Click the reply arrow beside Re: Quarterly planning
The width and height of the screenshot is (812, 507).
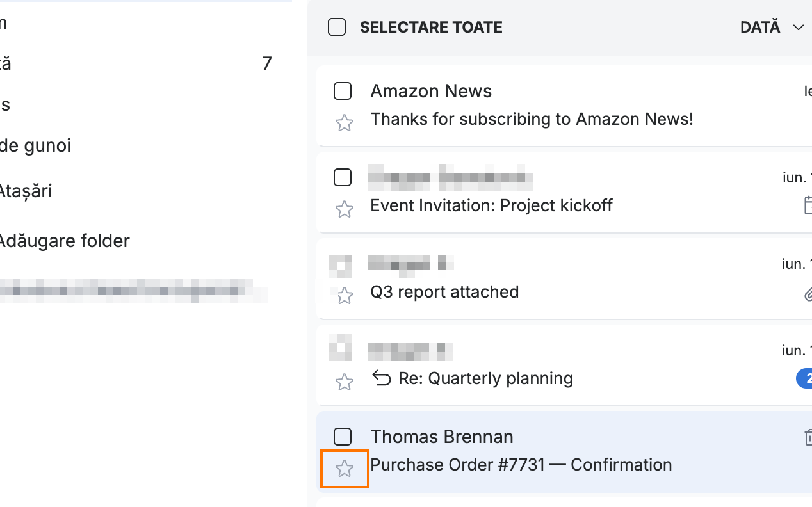[382, 379]
